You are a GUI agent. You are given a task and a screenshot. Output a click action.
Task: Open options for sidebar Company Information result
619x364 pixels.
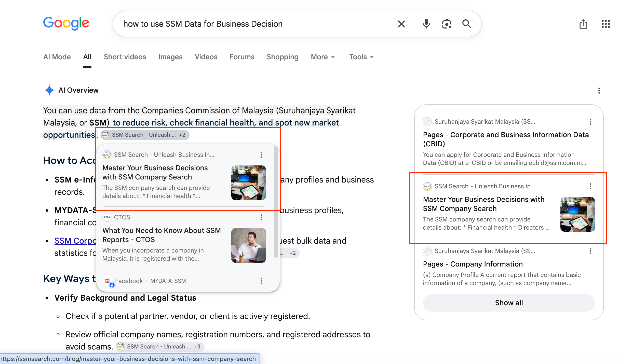click(590, 251)
